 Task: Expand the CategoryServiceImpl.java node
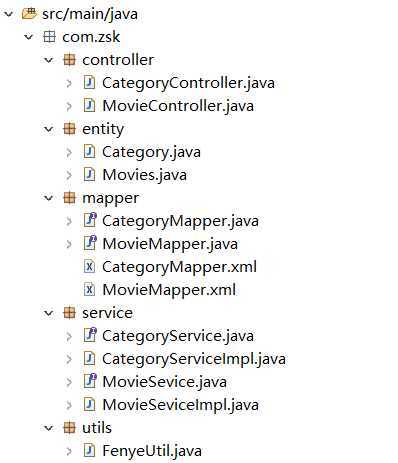pyautogui.click(x=69, y=359)
